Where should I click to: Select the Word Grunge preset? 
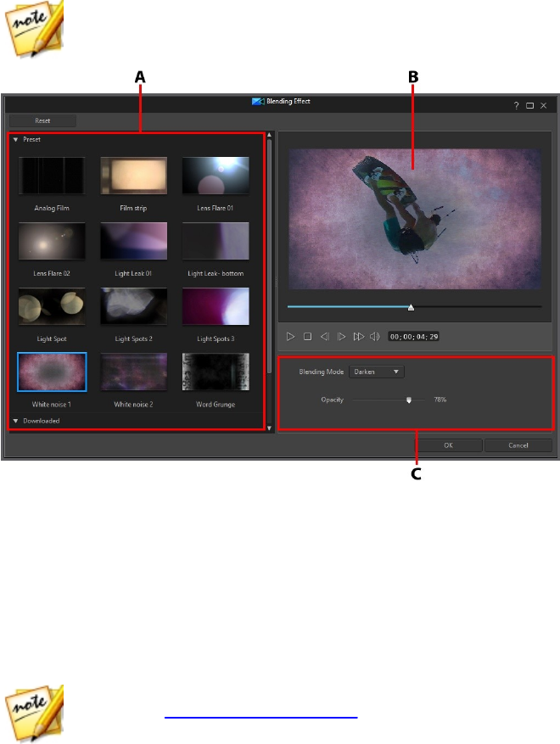(x=216, y=372)
